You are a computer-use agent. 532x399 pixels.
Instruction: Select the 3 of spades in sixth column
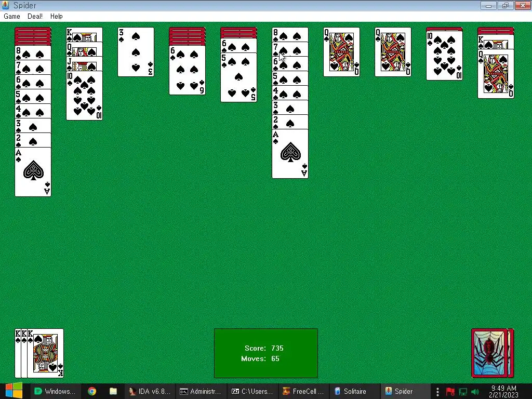tap(290, 108)
